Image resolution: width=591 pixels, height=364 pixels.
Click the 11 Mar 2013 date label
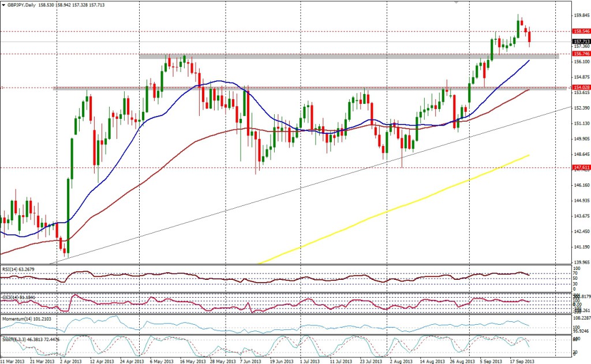point(13,359)
